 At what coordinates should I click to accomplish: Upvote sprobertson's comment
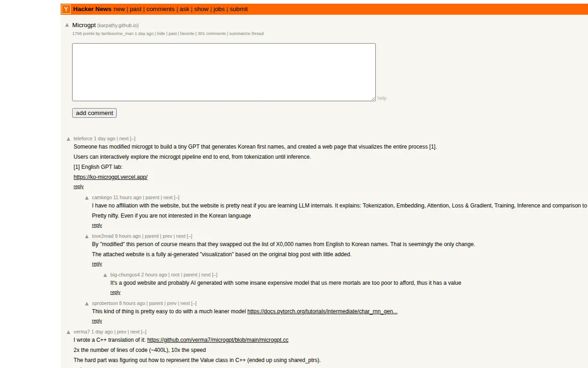point(87,303)
